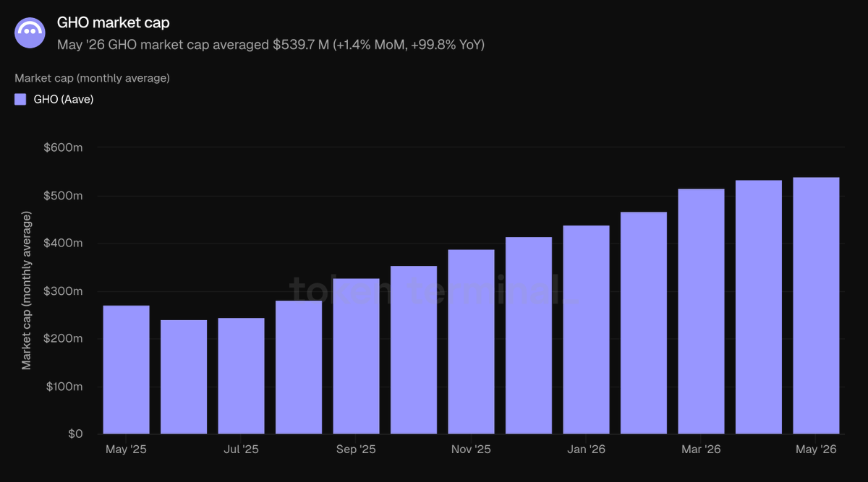Click the GHO purple logo icon
The height and width of the screenshot is (482, 868).
coord(30,31)
